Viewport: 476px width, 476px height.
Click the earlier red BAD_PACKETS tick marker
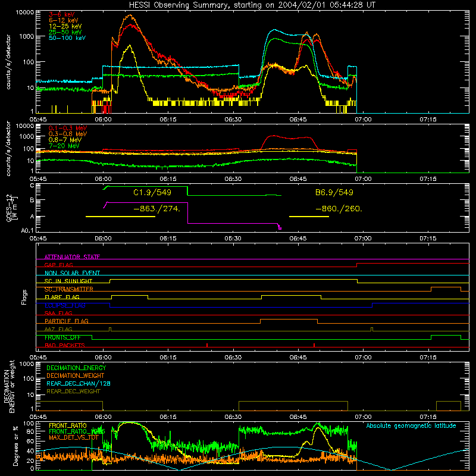(207, 345)
